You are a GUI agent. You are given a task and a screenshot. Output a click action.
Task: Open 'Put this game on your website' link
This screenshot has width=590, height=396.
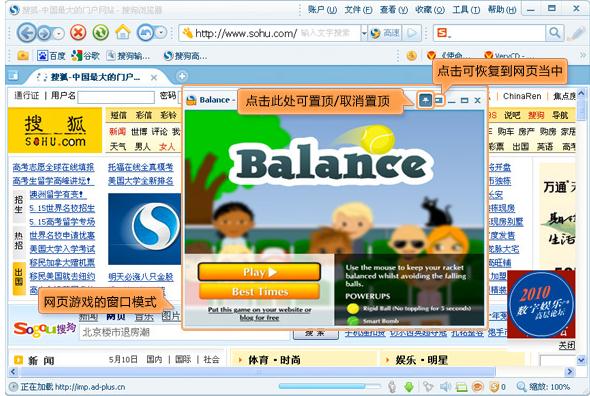click(x=259, y=313)
